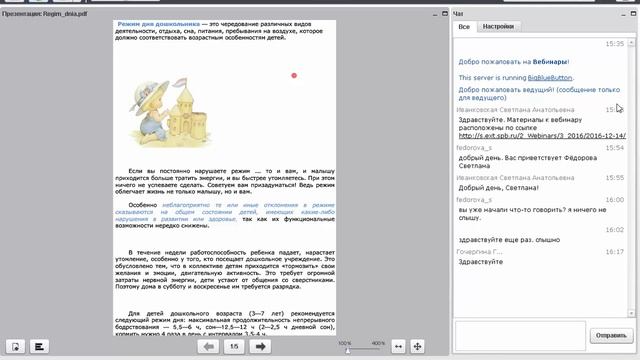The width and height of the screenshot is (640, 360).
Task: Open the slide number selector showing 15
Action: [x=234, y=347]
